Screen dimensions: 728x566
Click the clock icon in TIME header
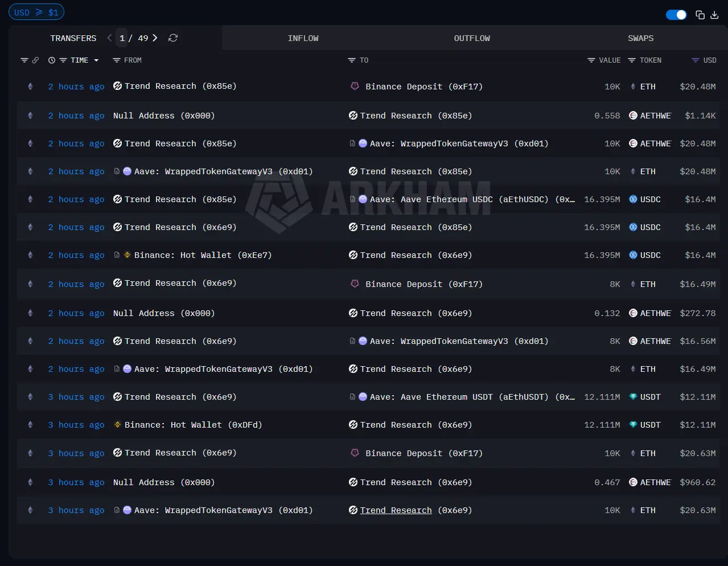click(x=52, y=60)
